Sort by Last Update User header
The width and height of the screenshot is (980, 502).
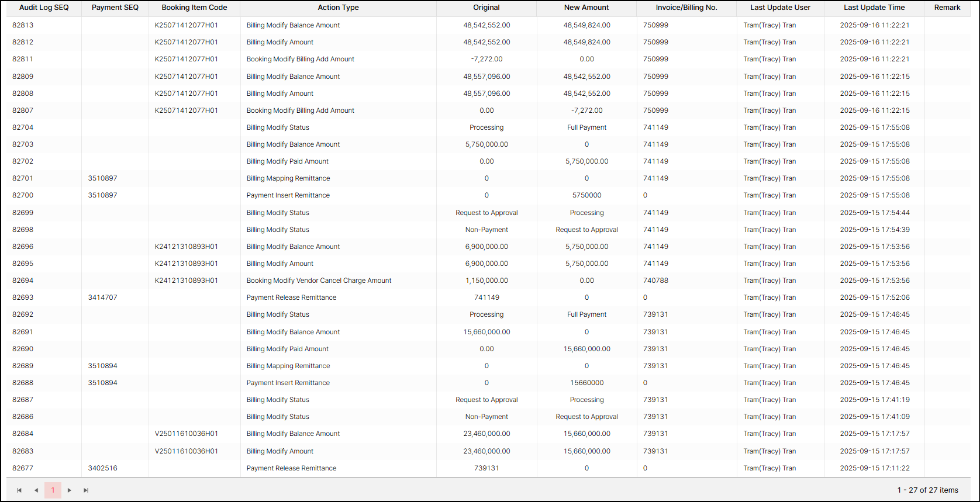(x=781, y=8)
